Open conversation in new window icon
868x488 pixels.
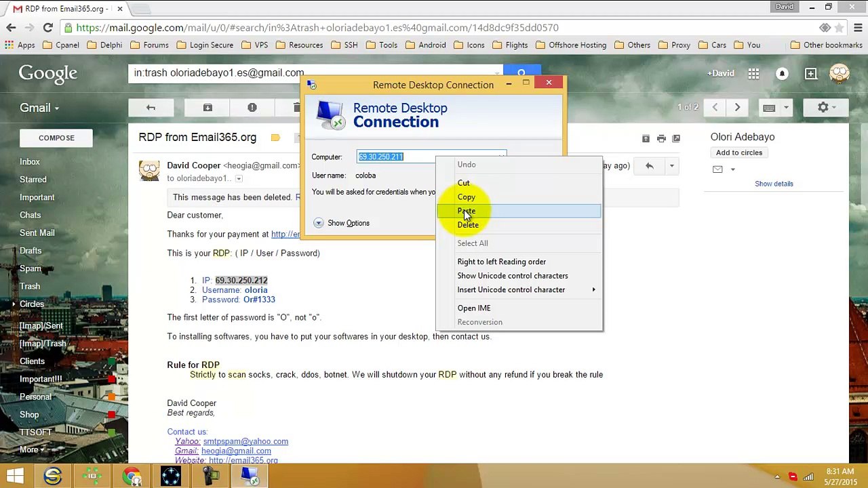[676, 138]
